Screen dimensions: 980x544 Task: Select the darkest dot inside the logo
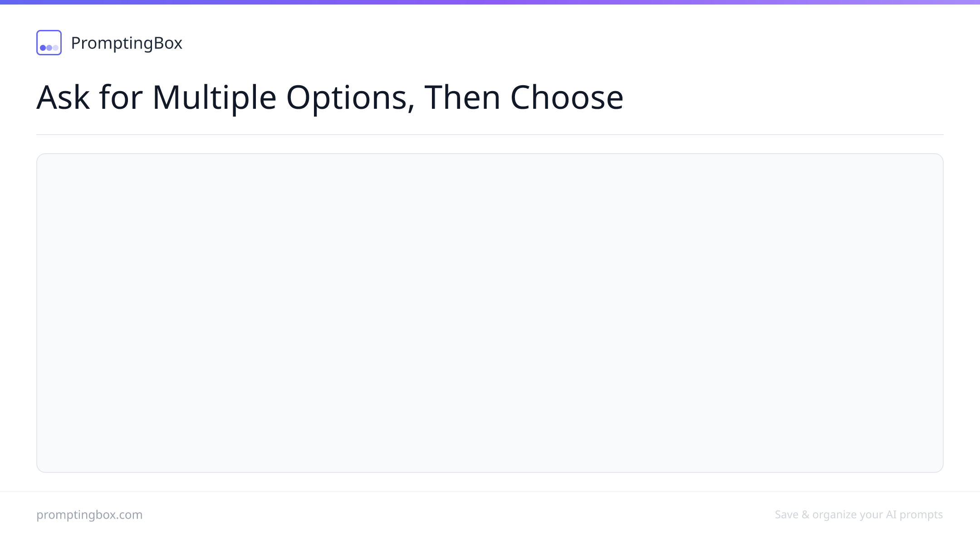[43, 48]
